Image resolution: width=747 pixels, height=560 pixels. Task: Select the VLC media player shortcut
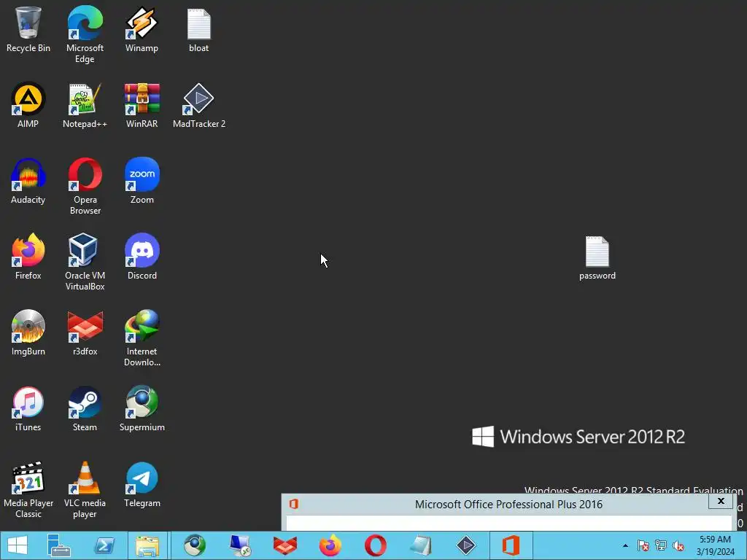tap(85, 489)
